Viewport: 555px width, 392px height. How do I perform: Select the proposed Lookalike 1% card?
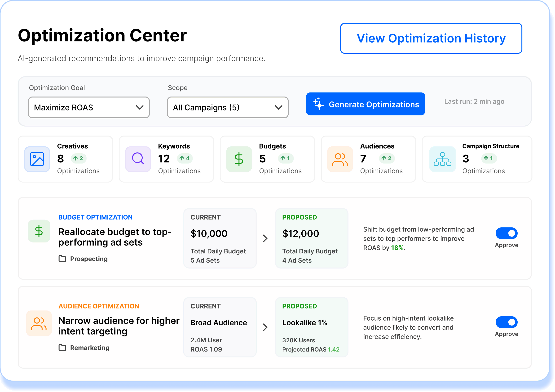point(312,327)
